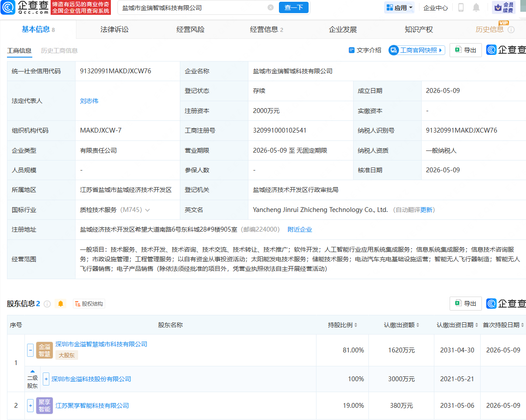
Task: Expand 深圳市金溢科技股份有限公司 plus button
Action: (x=46, y=379)
